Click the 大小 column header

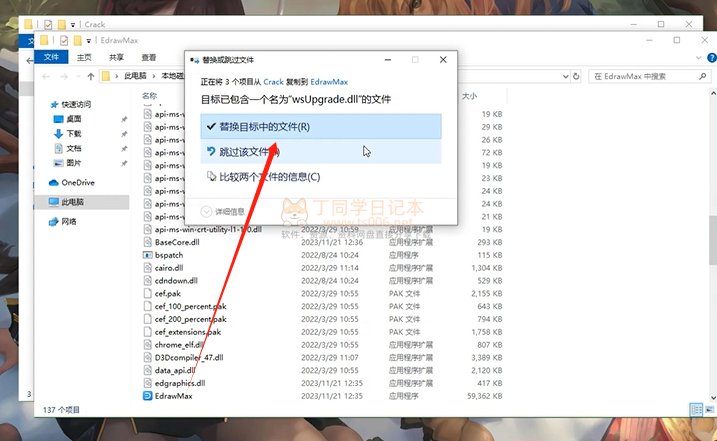(x=470, y=96)
